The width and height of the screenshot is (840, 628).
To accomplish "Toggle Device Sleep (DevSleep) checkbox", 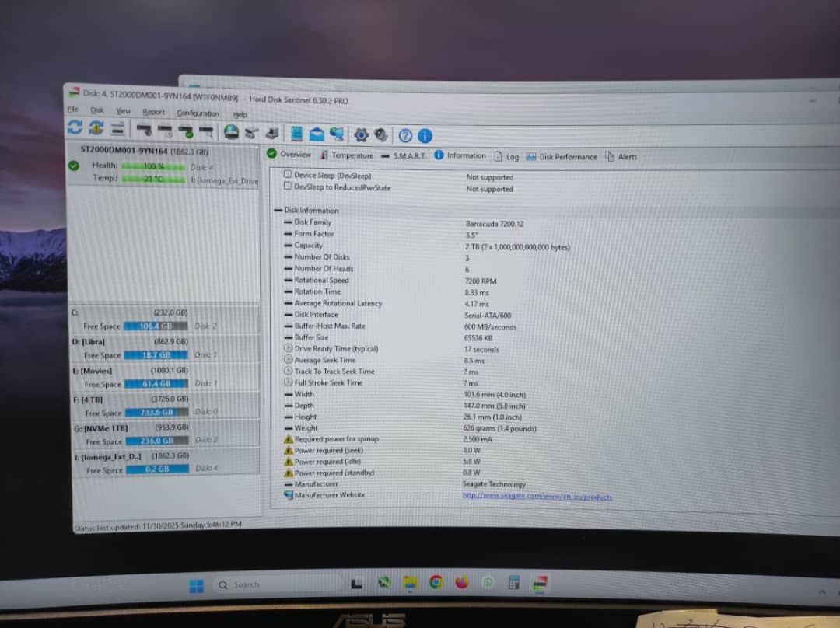I will pos(288,175).
